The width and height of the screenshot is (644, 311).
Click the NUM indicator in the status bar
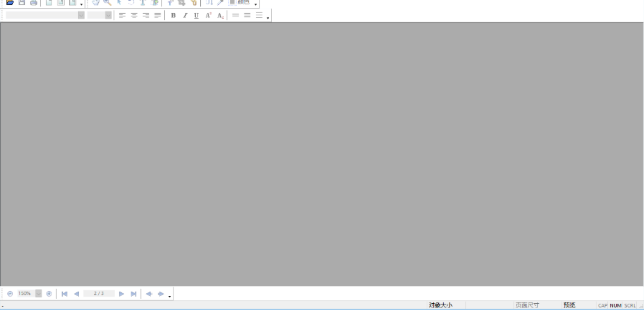pyautogui.click(x=615, y=306)
